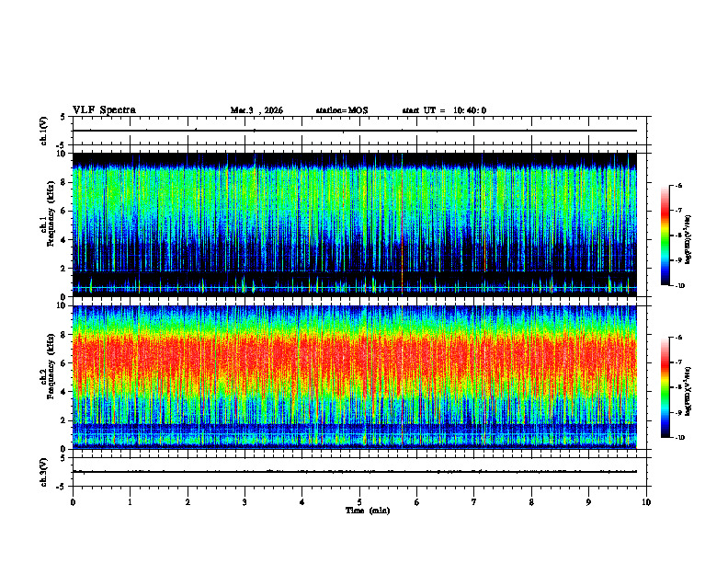728x563 pixels.
Task: Click the time axis tick label "7"
Action: pyautogui.click(x=474, y=502)
